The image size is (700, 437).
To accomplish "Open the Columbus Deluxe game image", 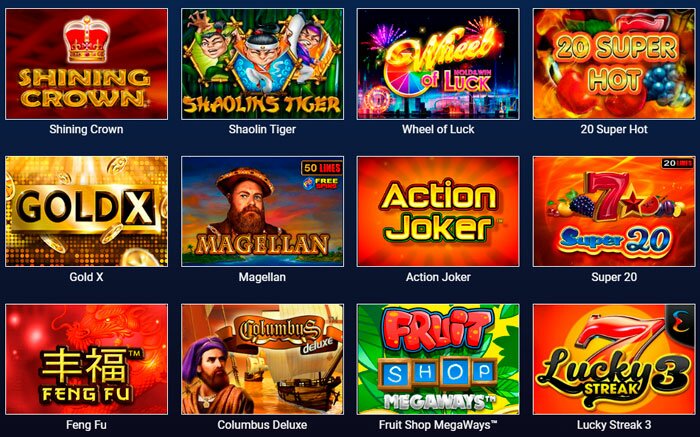I will coord(262,359).
